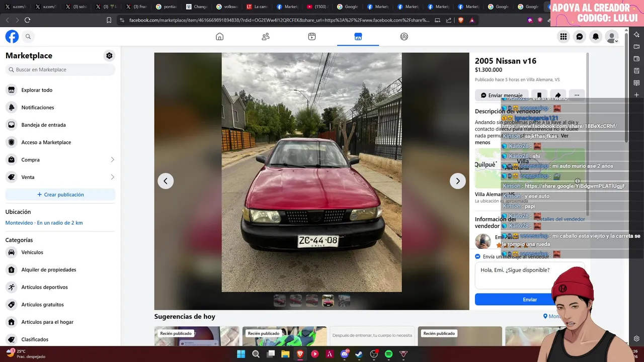
Task: Go back in the browser
Action: tap(7, 20)
